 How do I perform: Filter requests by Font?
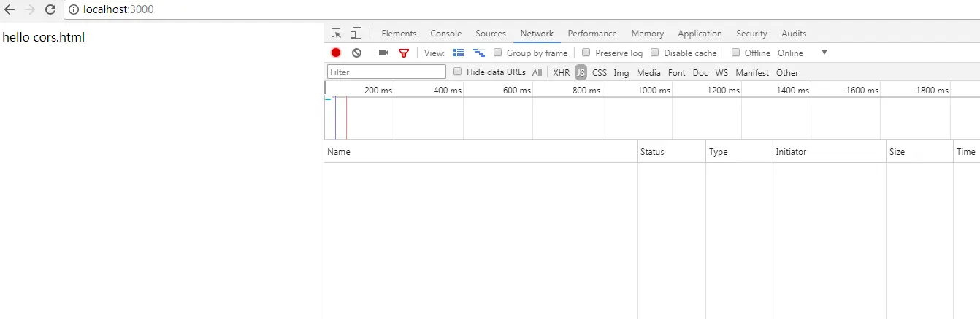coord(677,73)
